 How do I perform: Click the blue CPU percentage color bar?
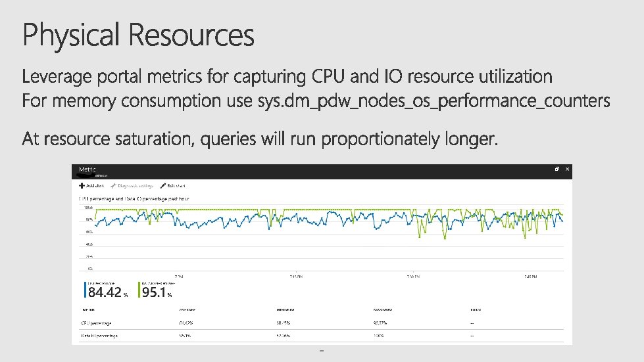[86, 290]
